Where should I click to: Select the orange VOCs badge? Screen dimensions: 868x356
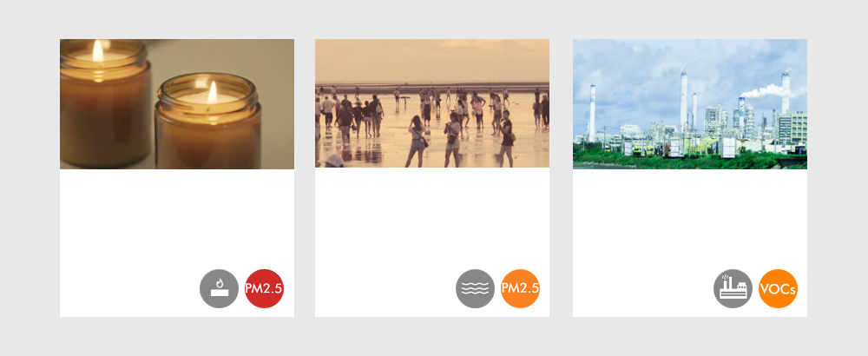(778, 288)
